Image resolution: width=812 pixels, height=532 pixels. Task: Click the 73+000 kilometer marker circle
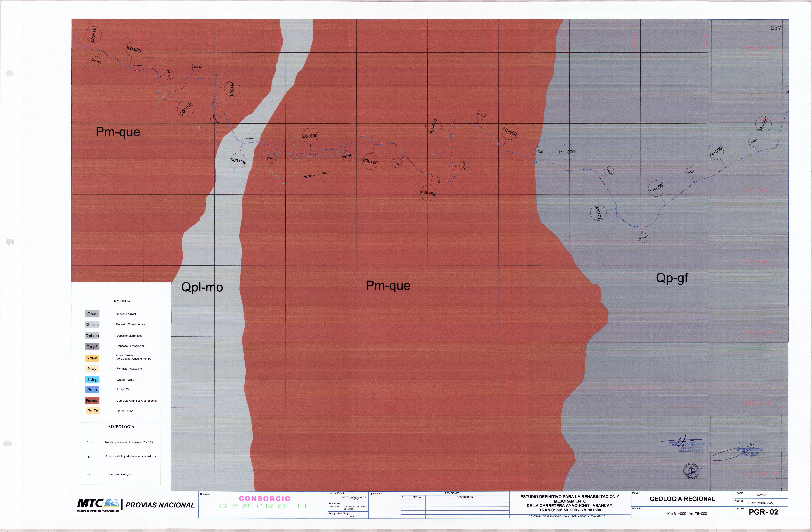[x=656, y=189]
